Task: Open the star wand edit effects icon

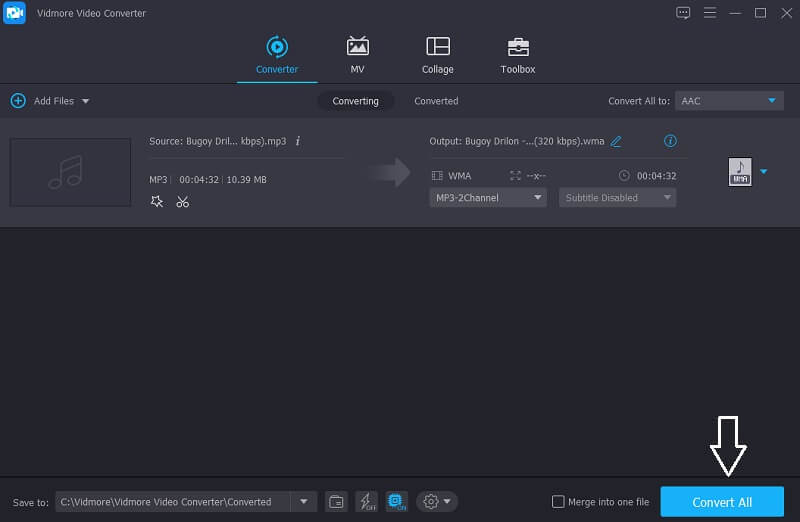Action: pyautogui.click(x=156, y=202)
